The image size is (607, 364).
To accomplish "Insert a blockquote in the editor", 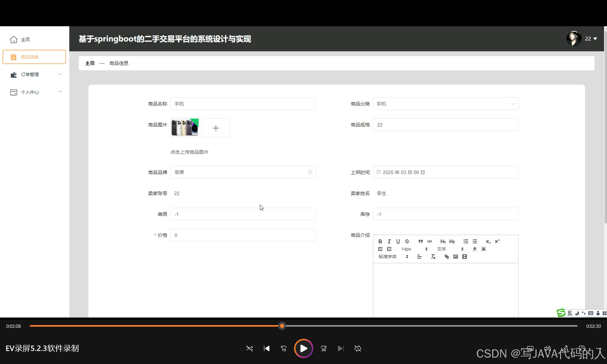I will 421,241.
